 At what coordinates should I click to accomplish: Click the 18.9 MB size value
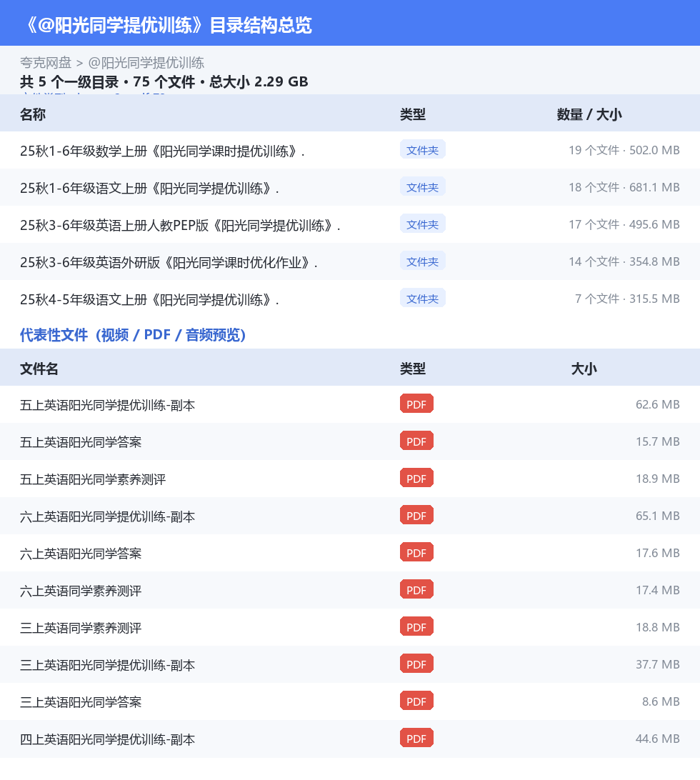tap(658, 479)
